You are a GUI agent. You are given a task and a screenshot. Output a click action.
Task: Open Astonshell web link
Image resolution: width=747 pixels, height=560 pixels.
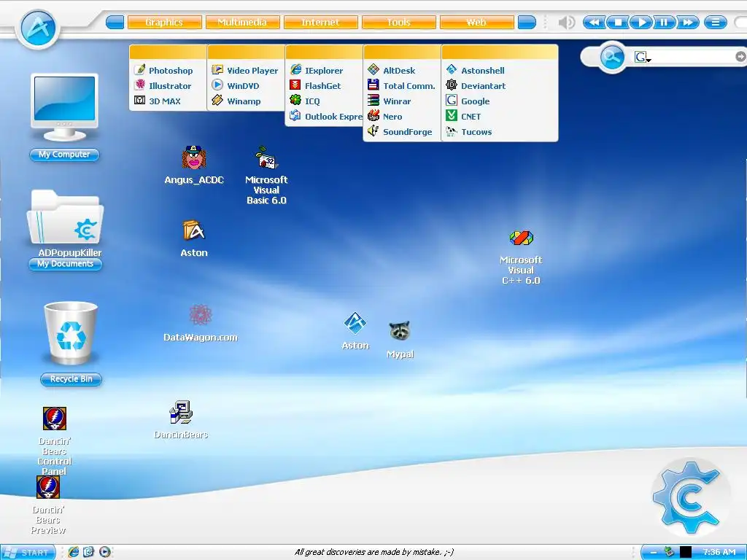476,71
